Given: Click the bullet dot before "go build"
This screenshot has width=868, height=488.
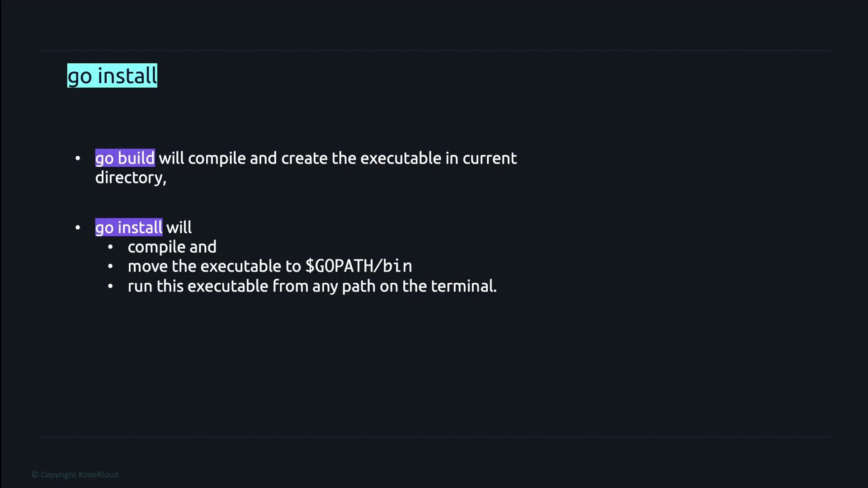Looking at the screenshot, I should pos(78,158).
